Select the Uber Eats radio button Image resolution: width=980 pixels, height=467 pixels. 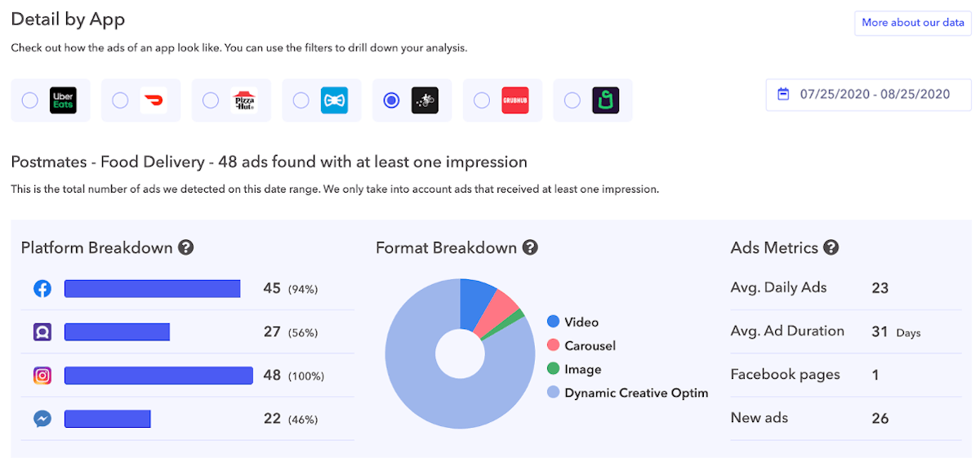(x=30, y=100)
